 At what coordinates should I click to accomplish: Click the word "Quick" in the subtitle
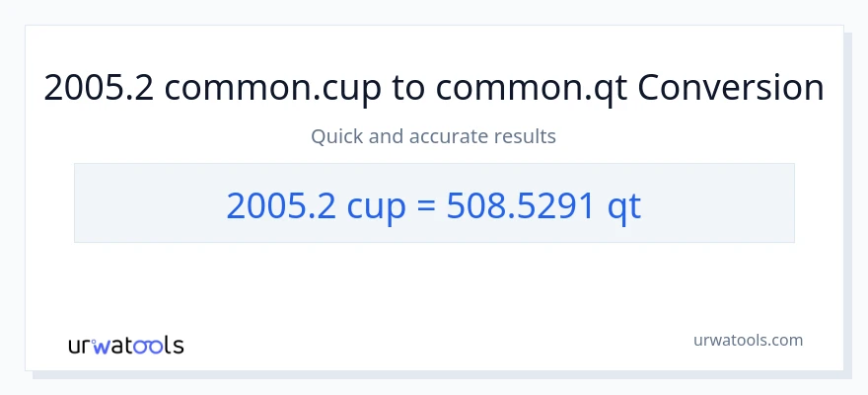(x=336, y=136)
